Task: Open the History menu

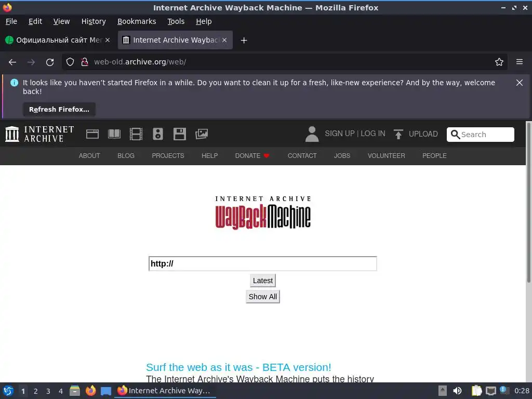Action: tap(94, 21)
